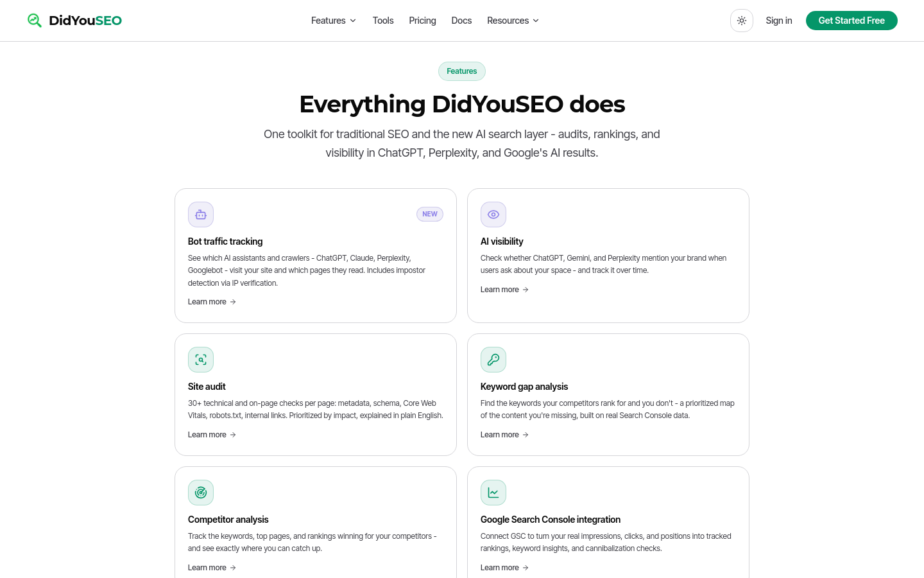Click the NEW badge on Bot traffic card
The height and width of the screenshot is (578, 924).
(430, 215)
